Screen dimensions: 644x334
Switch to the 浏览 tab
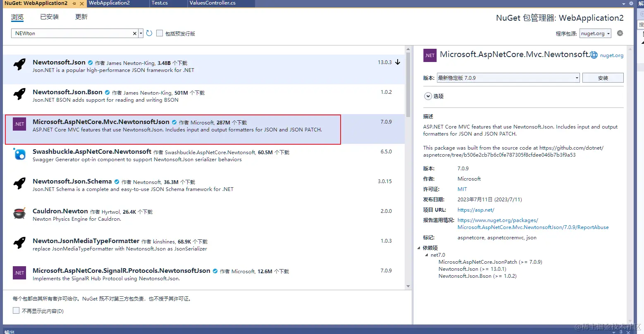click(17, 17)
